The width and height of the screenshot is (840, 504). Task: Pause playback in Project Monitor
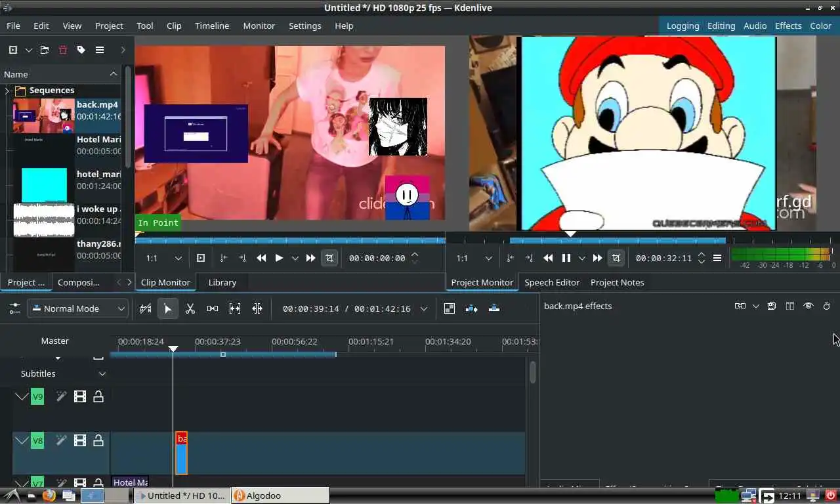point(566,258)
